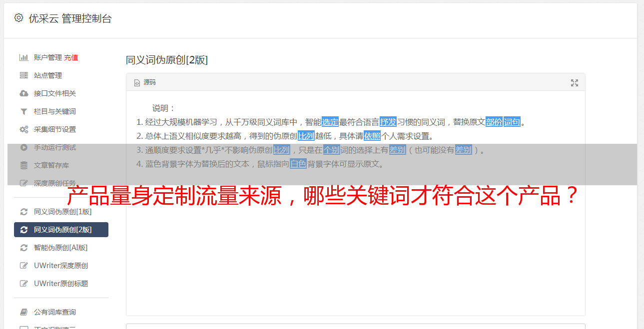This screenshot has width=644, height=329.
Task: Click the highlighted word 抒发 in the text
Action: pos(388,122)
